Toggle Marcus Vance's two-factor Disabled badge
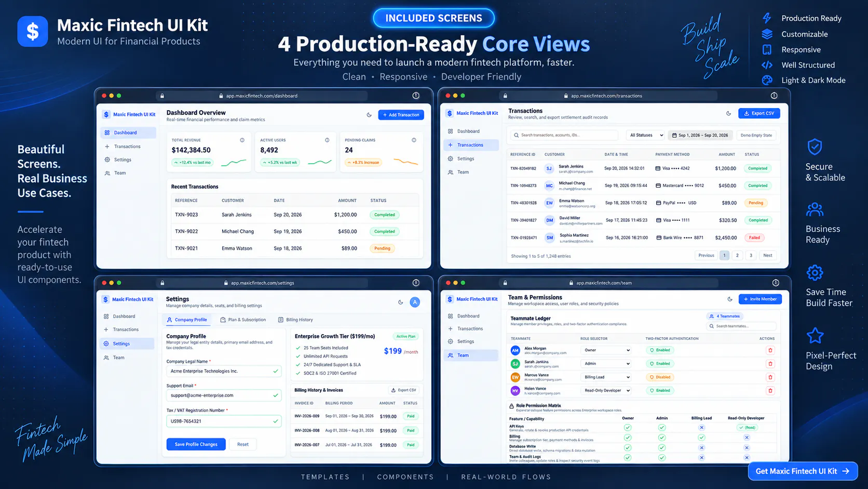The width and height of the screenshot is (868, 489). (660, 377)
